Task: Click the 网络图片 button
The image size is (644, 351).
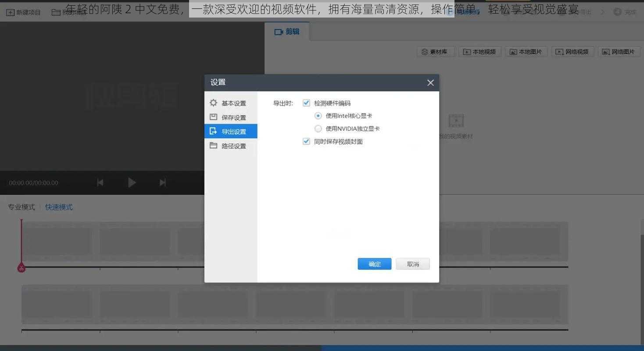Action: click(619, 52)
